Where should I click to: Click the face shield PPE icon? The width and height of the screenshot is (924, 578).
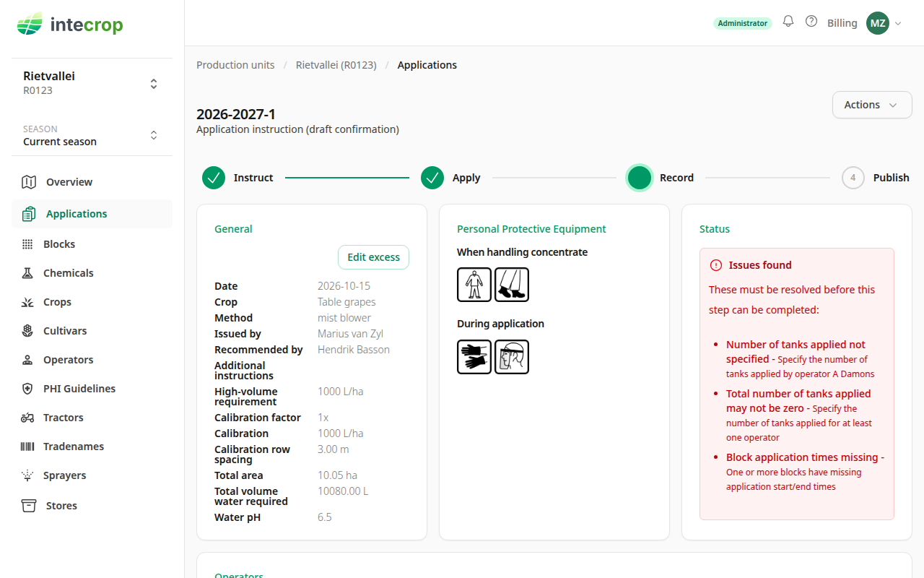pyautogui.click(x=512, y=357)
